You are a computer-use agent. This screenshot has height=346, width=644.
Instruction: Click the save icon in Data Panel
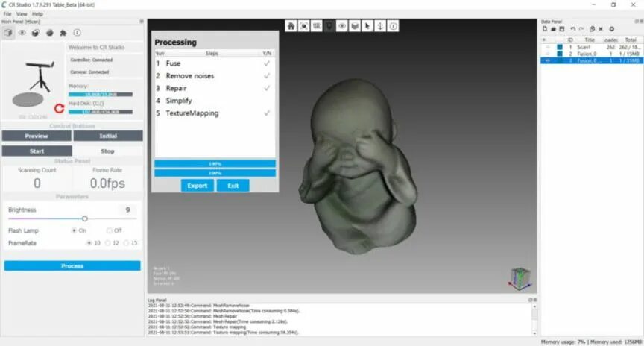[x=562, y=29]
